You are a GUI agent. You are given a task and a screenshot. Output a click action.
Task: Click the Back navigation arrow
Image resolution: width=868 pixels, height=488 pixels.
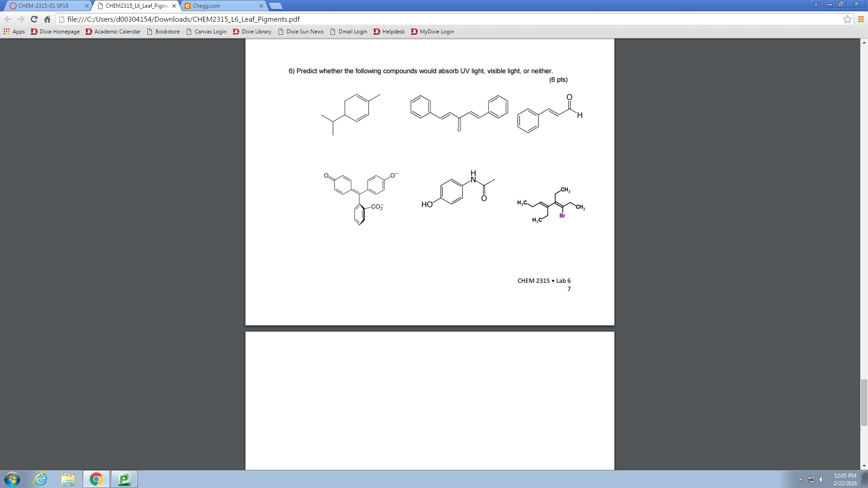(8, 19)
